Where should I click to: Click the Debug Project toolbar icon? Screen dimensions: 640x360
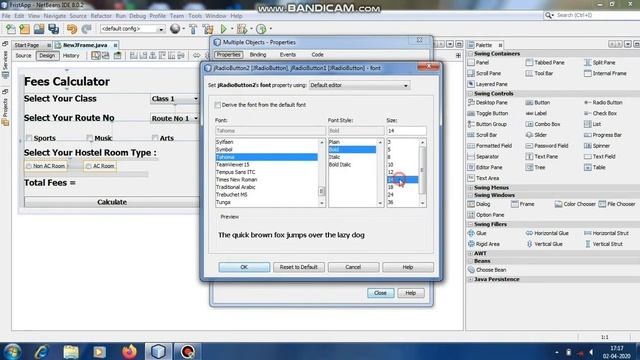pyautogui.click(x=242, y=29)
